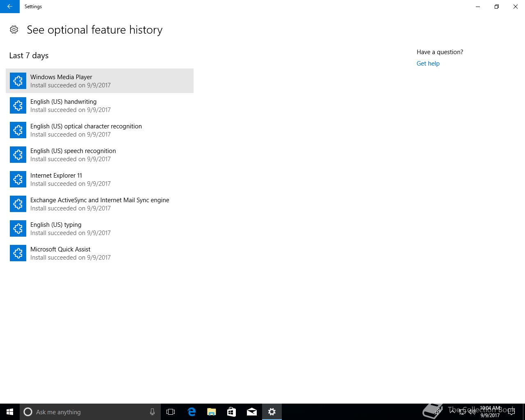Minimize the Settings window

(x=478, y=7)
